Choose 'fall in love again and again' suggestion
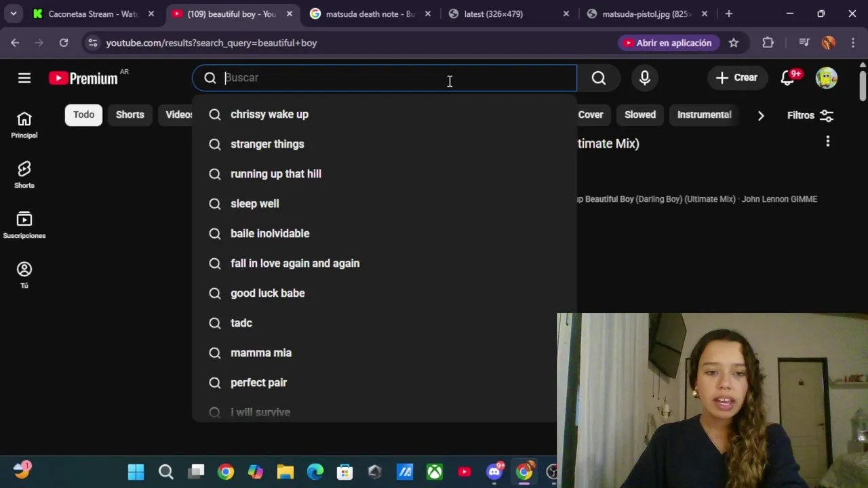 (x=384, y=263)
